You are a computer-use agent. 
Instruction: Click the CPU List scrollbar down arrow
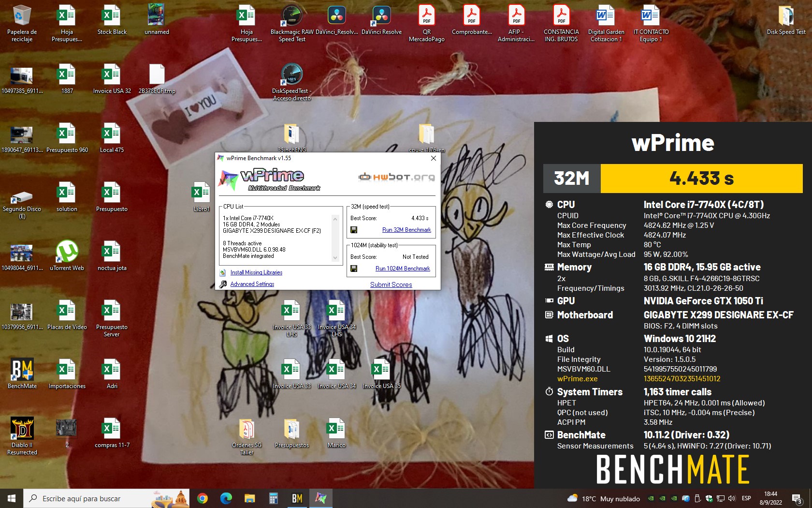pyautogui.click(x=335, y=258)
